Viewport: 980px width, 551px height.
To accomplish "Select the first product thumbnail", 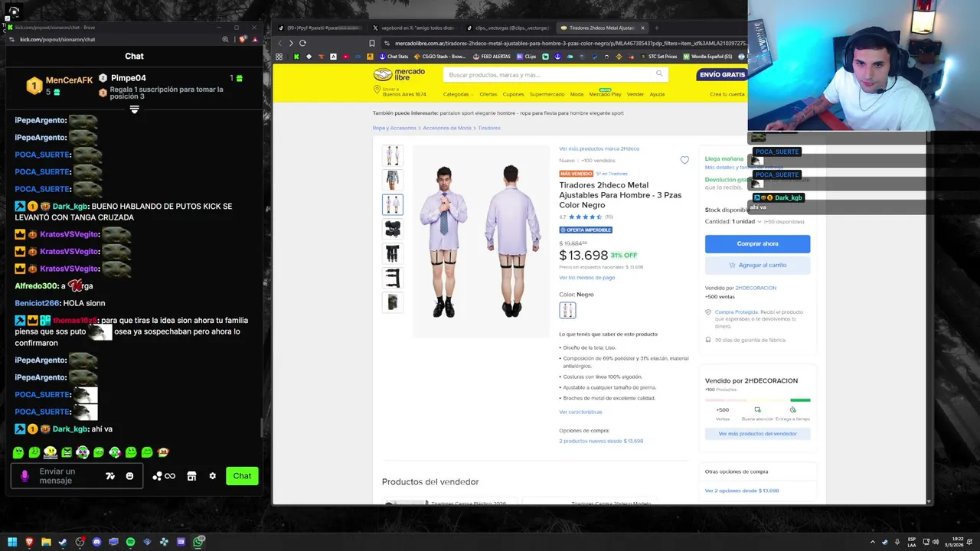I will 392,155.
